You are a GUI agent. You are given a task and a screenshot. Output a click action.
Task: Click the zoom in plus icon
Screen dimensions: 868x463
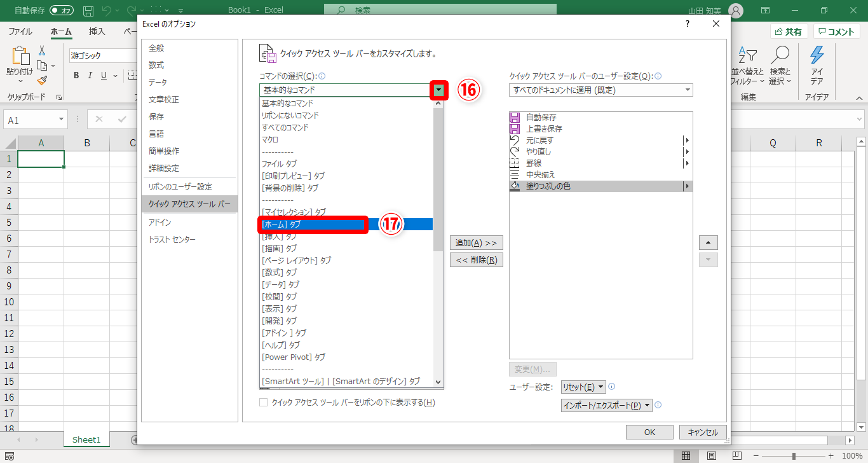[x=831, y=456]
